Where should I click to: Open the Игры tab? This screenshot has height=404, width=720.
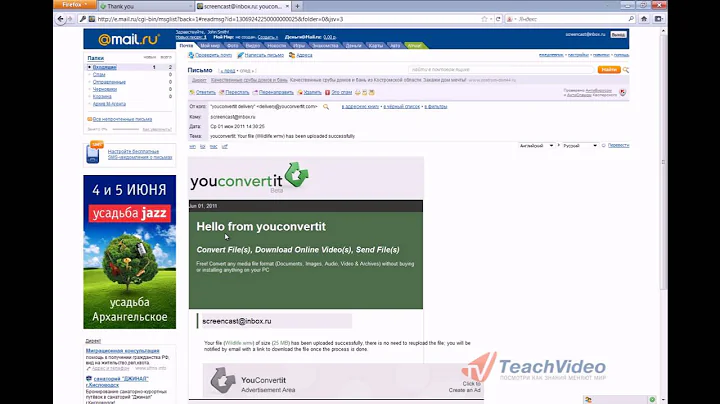[299, 45]
